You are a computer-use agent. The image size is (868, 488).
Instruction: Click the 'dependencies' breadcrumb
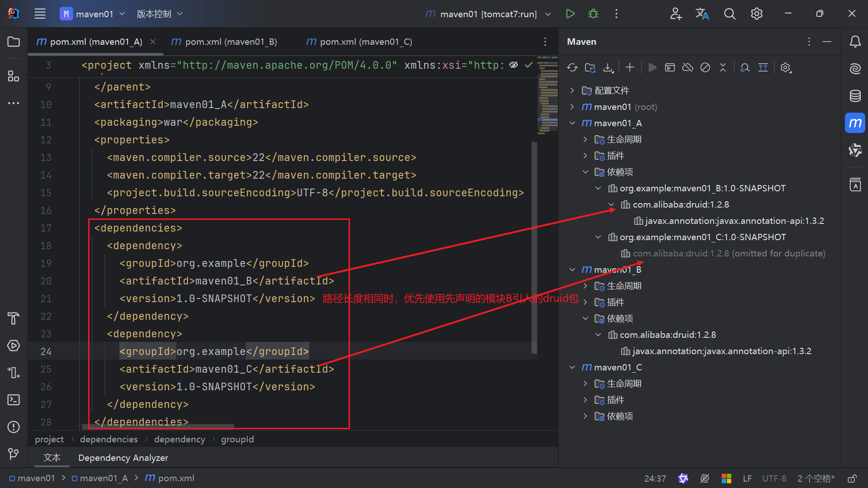[109, 439]
